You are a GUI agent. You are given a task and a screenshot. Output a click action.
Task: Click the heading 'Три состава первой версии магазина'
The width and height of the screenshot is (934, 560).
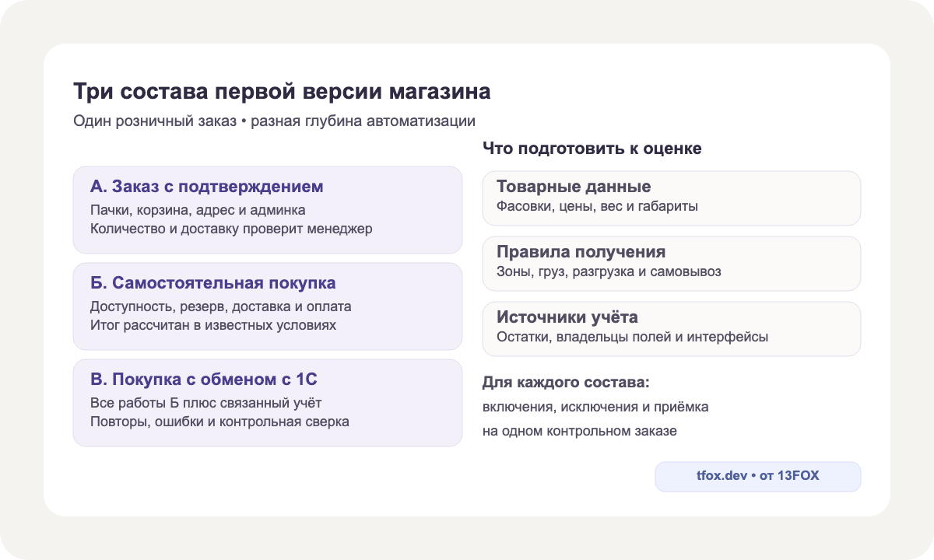[x=282, y=91]
